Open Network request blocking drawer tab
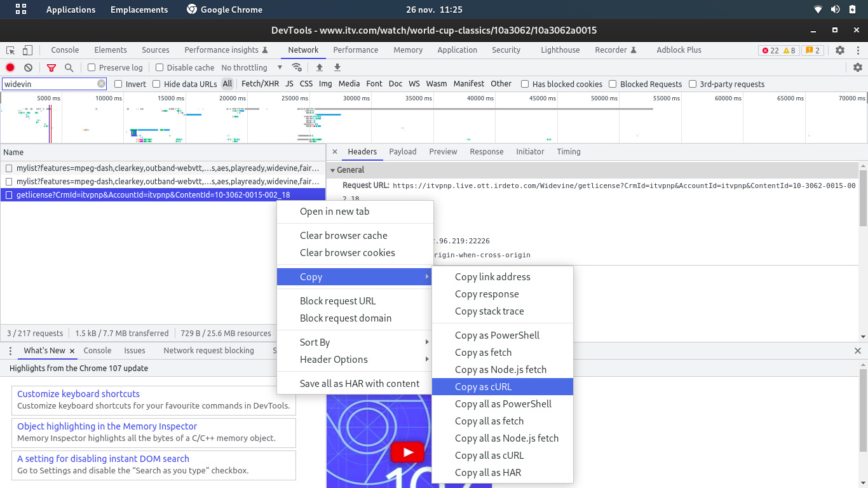This screenshot has height=488, width=868. click(x=208, y=351)
